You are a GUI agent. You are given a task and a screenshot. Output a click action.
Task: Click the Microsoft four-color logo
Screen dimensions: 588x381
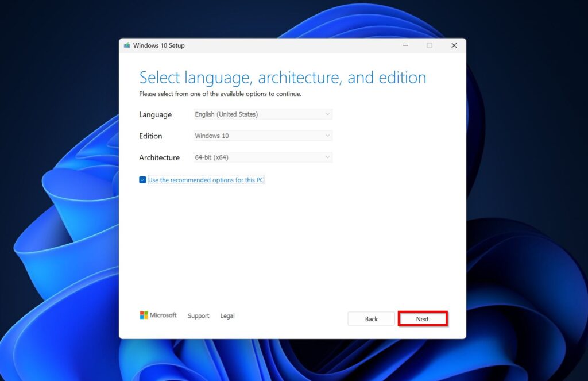144,315
